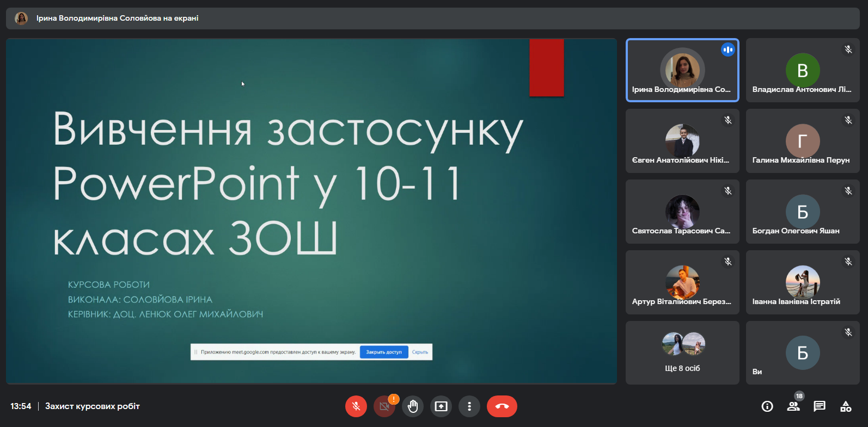Click the 'Скрыть' link in sharing bar
The height and width of the screenshot is (427, 868).
[x=420, y=352]
